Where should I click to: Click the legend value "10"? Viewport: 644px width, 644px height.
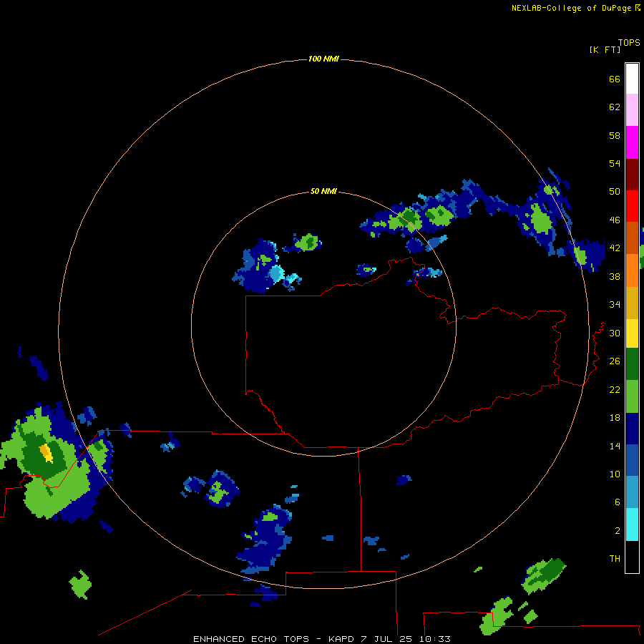(x=615, y=474)
